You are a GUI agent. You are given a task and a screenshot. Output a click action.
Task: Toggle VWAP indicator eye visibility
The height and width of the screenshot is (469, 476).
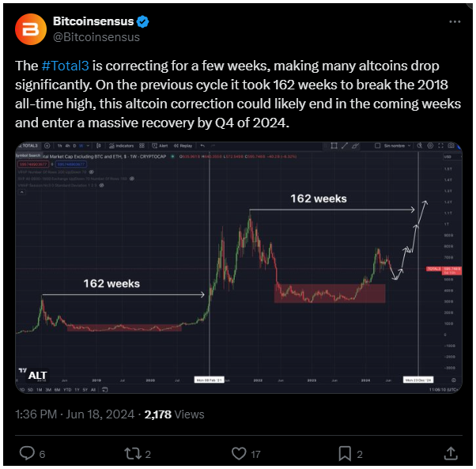click(x=102, y=185)
